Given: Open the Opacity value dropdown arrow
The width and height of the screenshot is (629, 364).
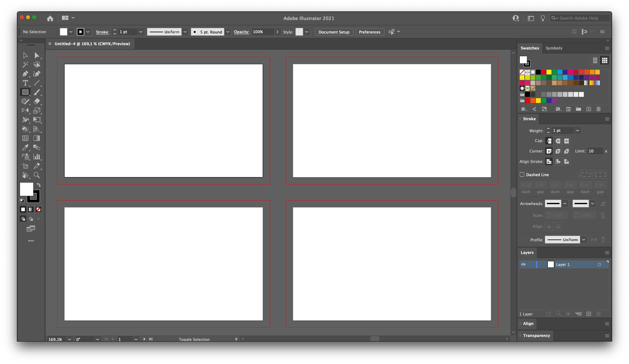Looking at the screenshot, I should click(277, 32).
